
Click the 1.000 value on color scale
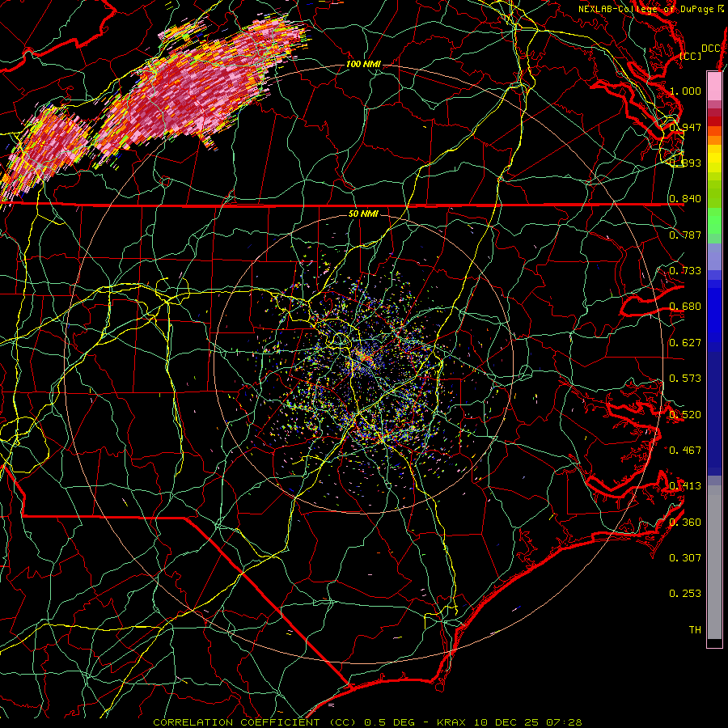click(685, 91)
